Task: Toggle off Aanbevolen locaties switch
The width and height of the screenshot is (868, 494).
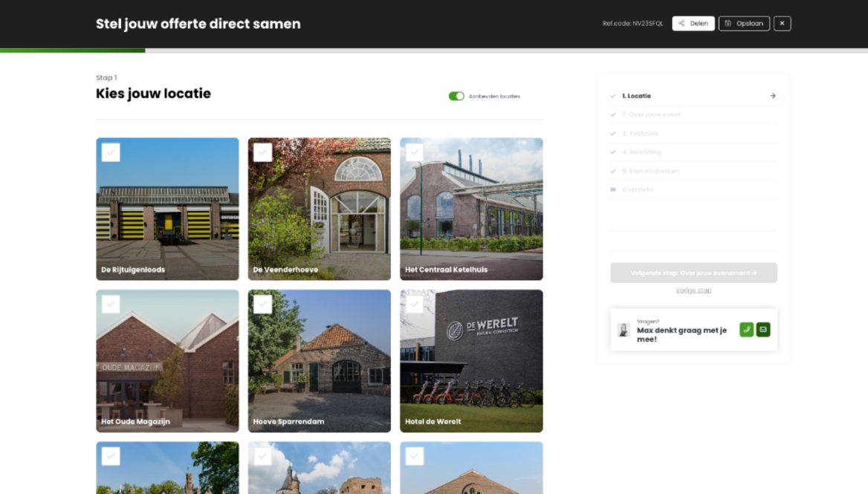Action: (x=456, y=97)
